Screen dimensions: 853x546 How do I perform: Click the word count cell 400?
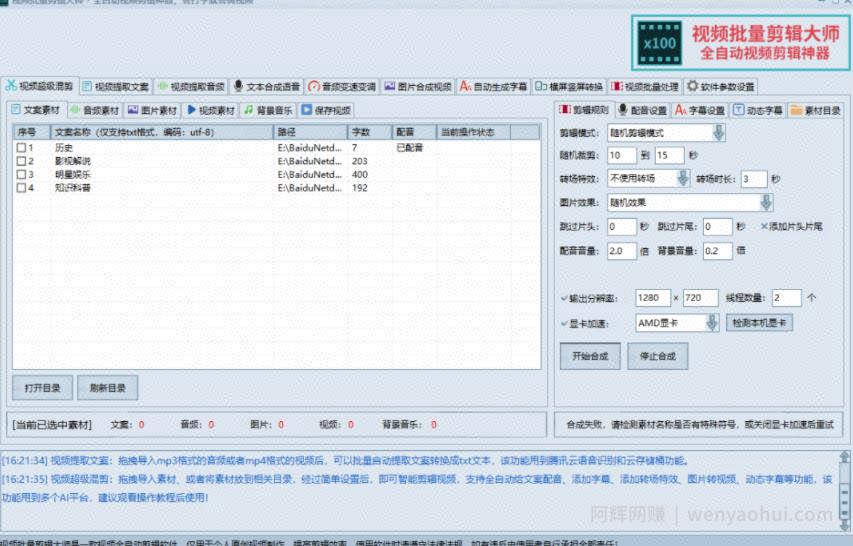[x=360, y=175]
